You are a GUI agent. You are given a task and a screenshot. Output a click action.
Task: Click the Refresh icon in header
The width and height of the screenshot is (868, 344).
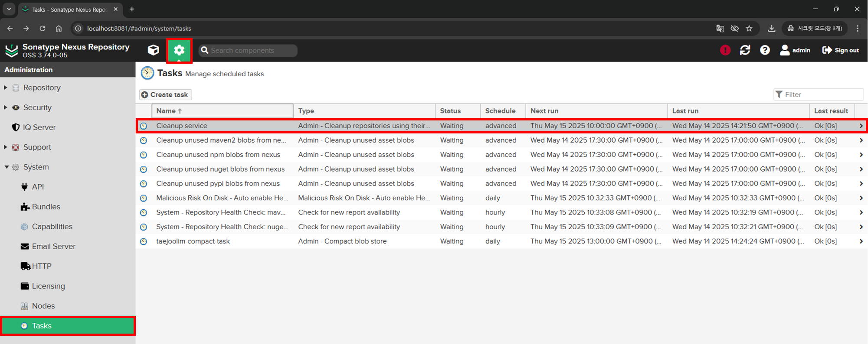(x=745, y=50)
